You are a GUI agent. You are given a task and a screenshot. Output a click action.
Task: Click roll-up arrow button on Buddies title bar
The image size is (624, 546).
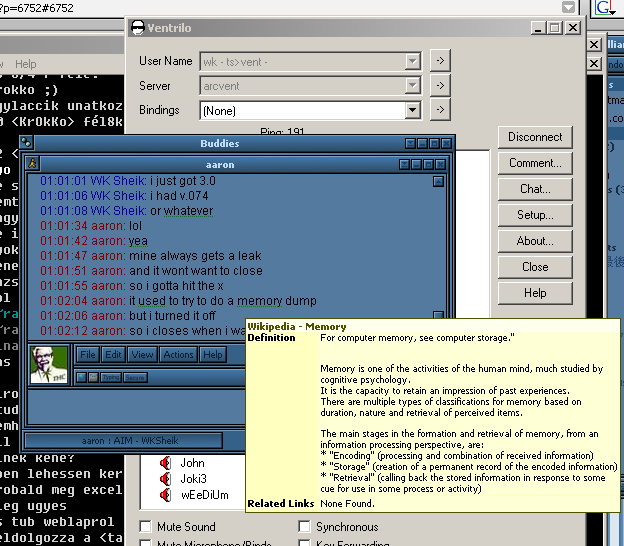tap(410, 143)
